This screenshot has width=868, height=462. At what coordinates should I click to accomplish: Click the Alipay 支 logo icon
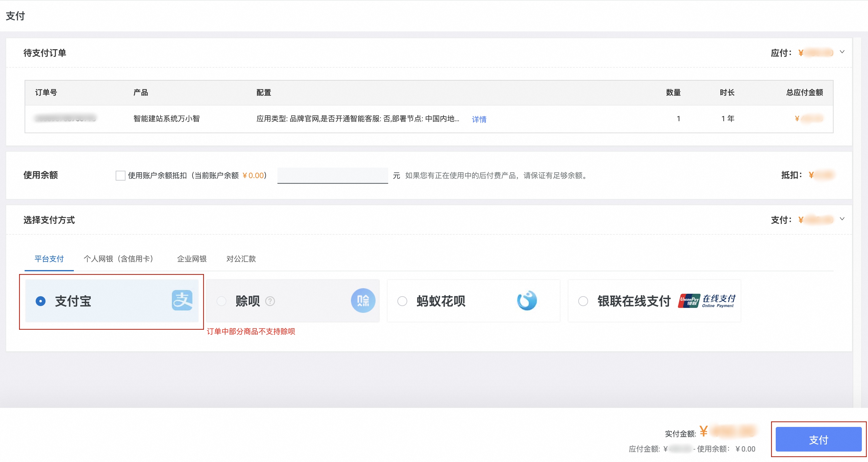[182, 301]
